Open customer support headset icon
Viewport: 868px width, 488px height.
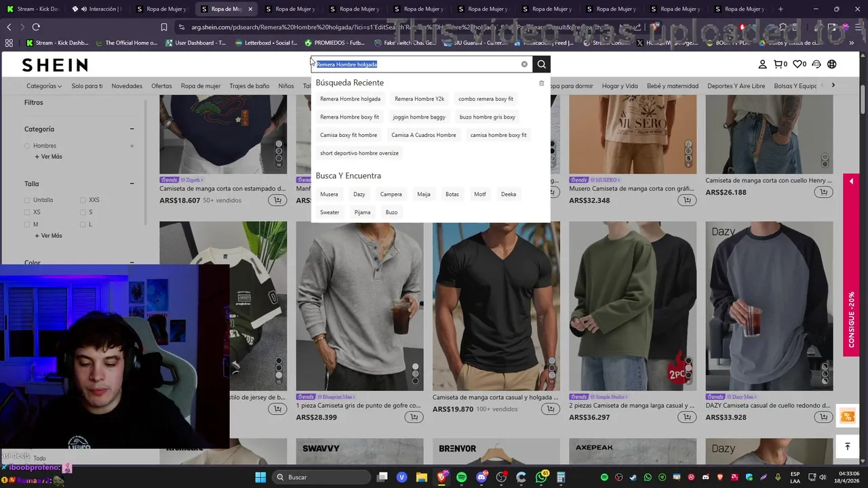click(x=816, y=64)
